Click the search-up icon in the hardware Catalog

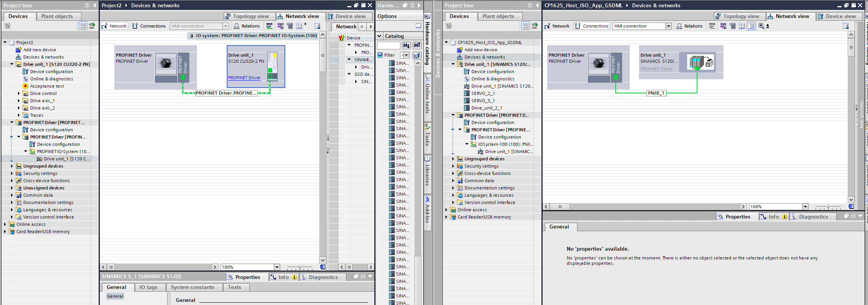[x=417, y=46]
